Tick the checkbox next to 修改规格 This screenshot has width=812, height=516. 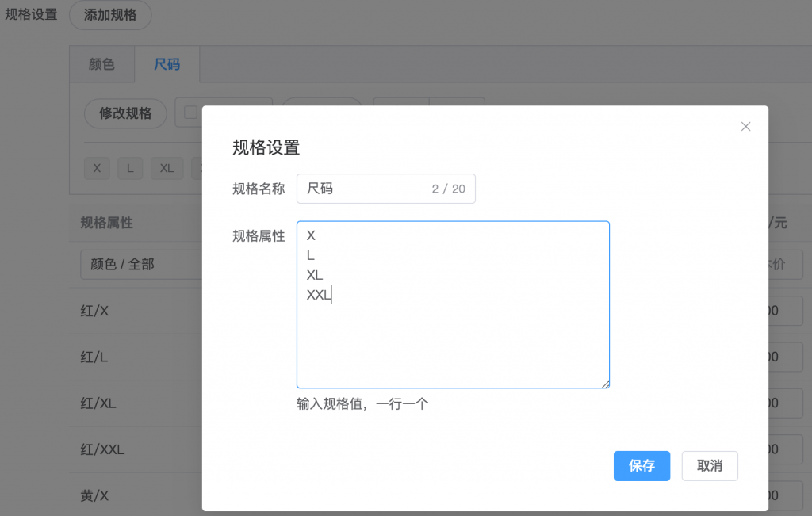190,113
